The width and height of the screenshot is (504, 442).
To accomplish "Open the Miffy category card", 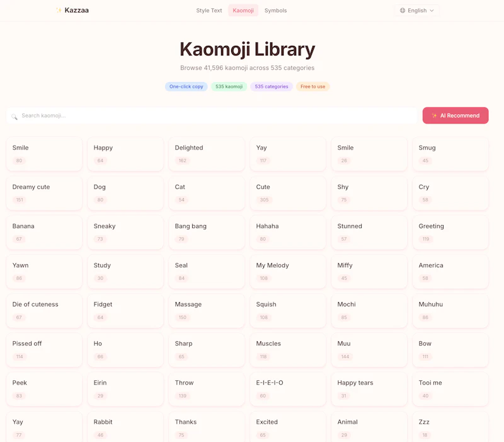I will [369, 272].
